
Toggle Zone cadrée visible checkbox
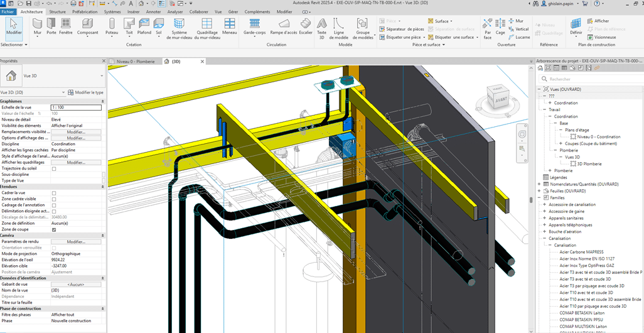click(x=54, y=199)
